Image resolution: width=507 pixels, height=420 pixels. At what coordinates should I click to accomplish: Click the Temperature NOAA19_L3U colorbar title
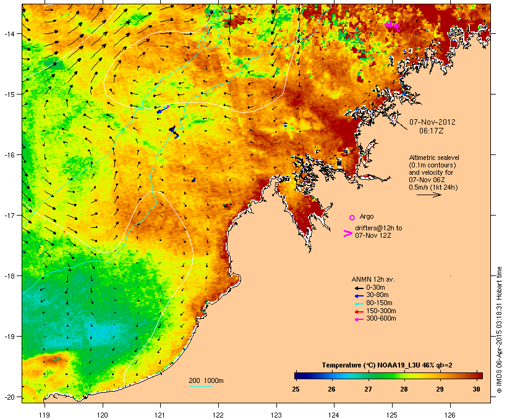coord(387,365)
